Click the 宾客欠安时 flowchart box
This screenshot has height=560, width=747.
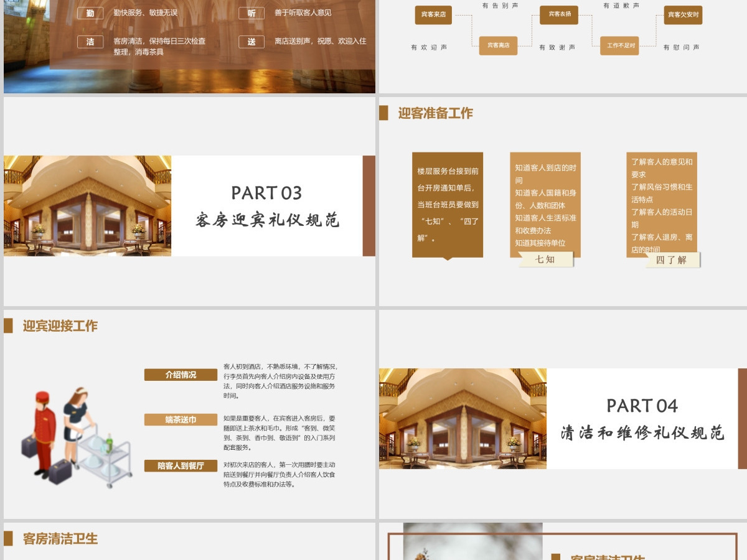pyautogui.click(x=683, y=15)
